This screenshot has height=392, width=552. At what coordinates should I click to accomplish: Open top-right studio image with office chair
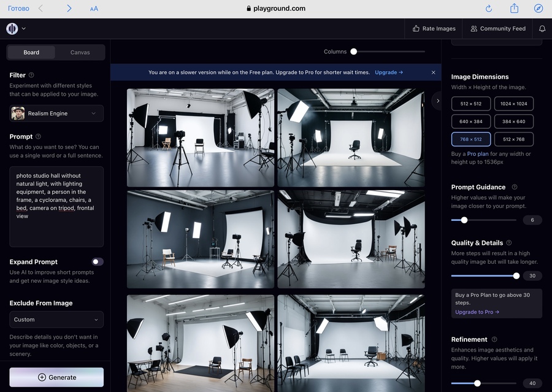pos(351,137)
